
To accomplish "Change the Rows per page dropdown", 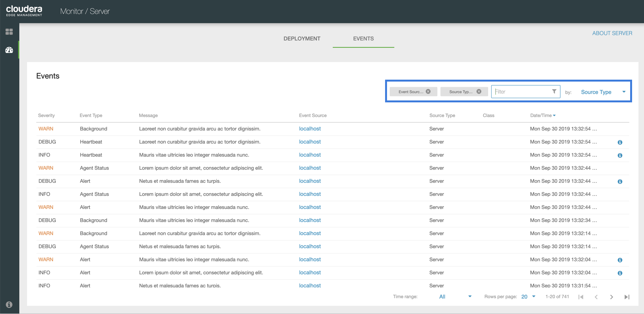I will click(x=528, y=297).
